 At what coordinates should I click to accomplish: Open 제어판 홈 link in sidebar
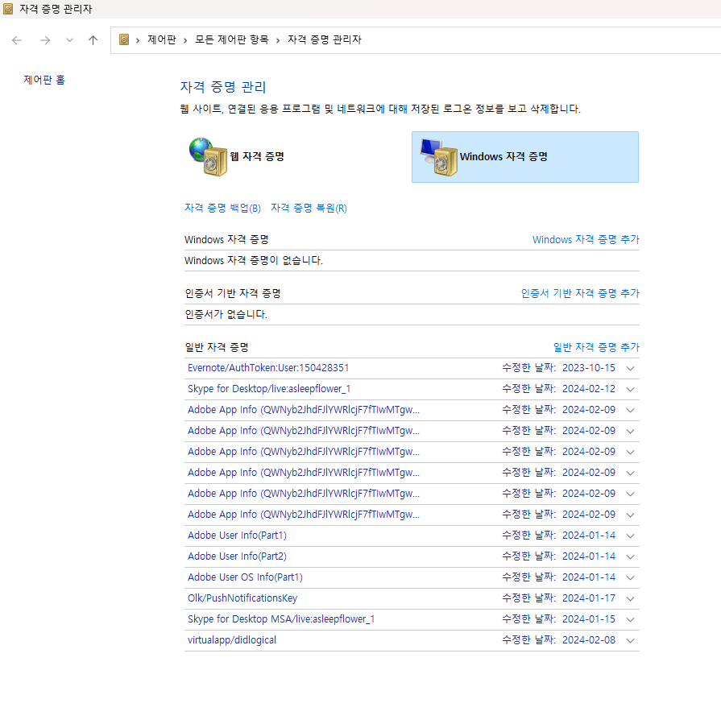44,80
